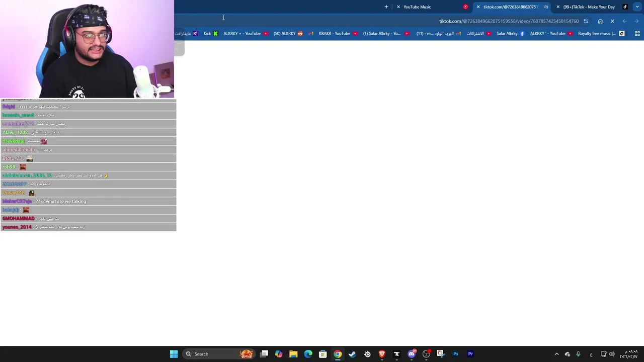Click username roh99 in chat

pyautogui.click(x=9, y=167)
